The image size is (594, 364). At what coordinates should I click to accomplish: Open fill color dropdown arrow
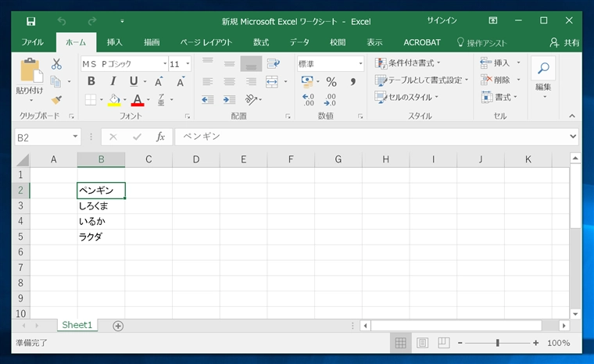coord(124,100)
